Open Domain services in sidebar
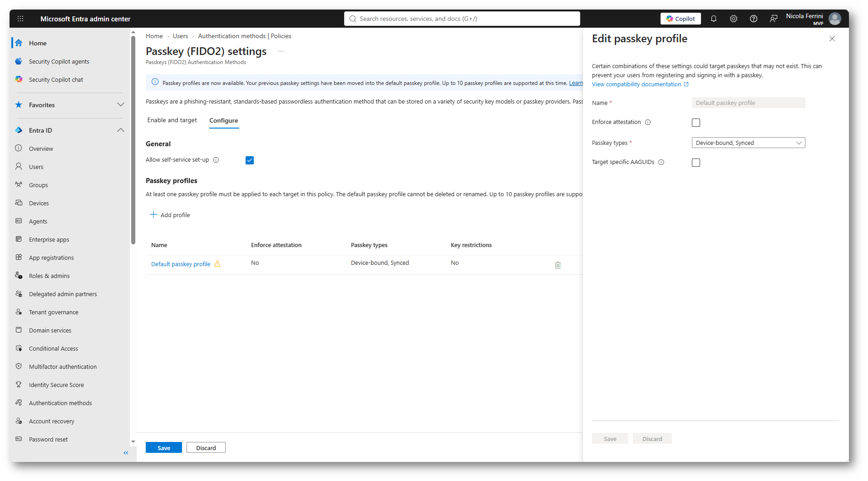This screenshot has height=481, width=868. click(50, 330)
